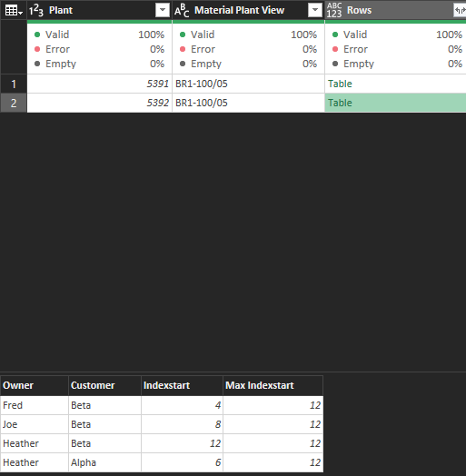The image size is (466, 476).
Task: Click Error label in Rows column profile
Action: point(355,49)
